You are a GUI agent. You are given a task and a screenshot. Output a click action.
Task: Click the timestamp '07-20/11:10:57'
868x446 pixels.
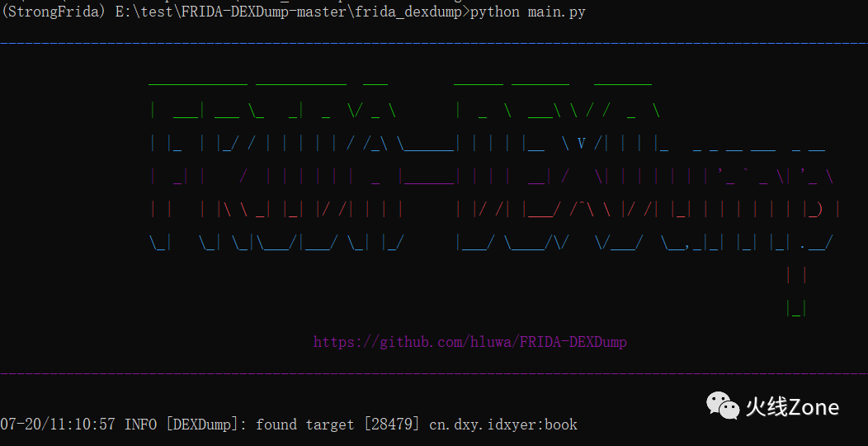pos(58,425)
